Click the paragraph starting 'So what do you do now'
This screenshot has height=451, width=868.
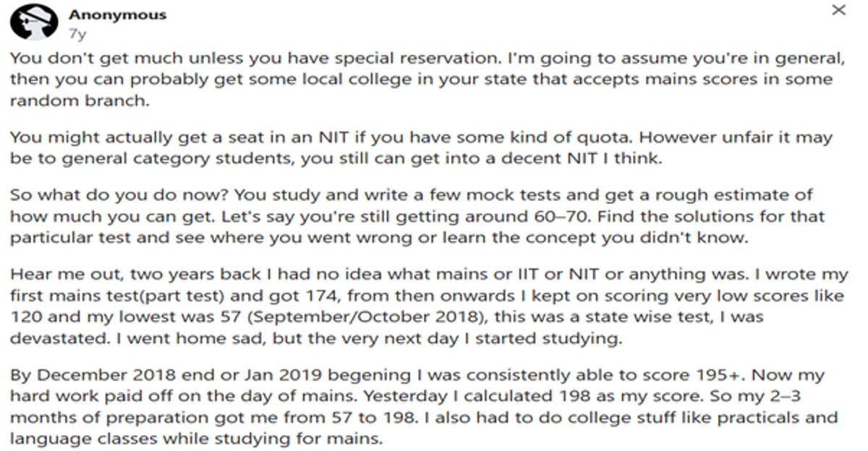[x=417, y=216]
